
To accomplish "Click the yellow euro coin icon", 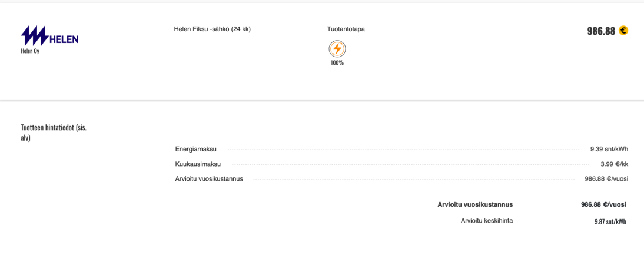I will pyautogui.click(x=623, y=31).
